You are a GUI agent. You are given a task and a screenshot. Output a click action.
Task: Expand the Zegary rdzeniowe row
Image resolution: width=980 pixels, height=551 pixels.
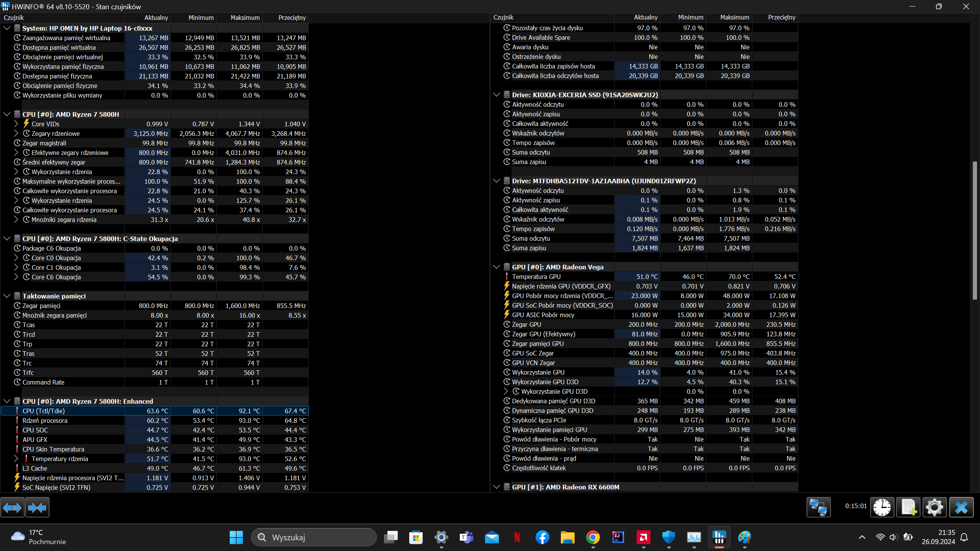coord(16,133)
